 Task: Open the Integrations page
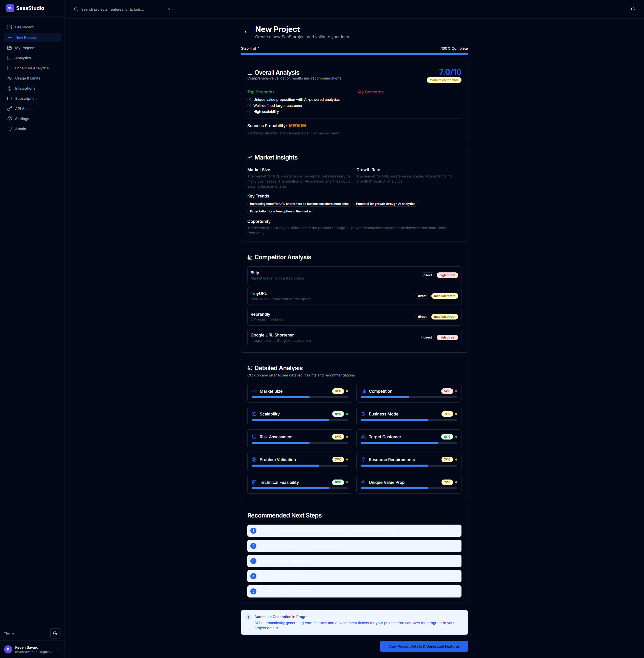coord(25,88)
